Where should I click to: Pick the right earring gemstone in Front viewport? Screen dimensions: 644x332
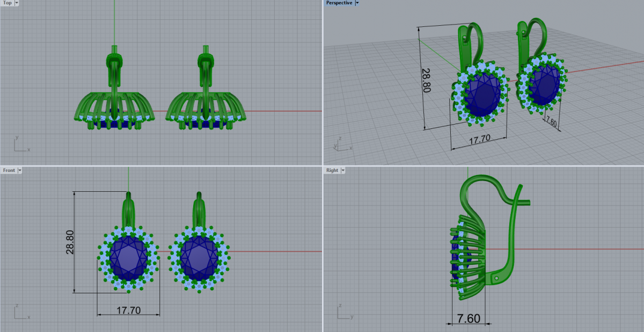tap(199, 259)
